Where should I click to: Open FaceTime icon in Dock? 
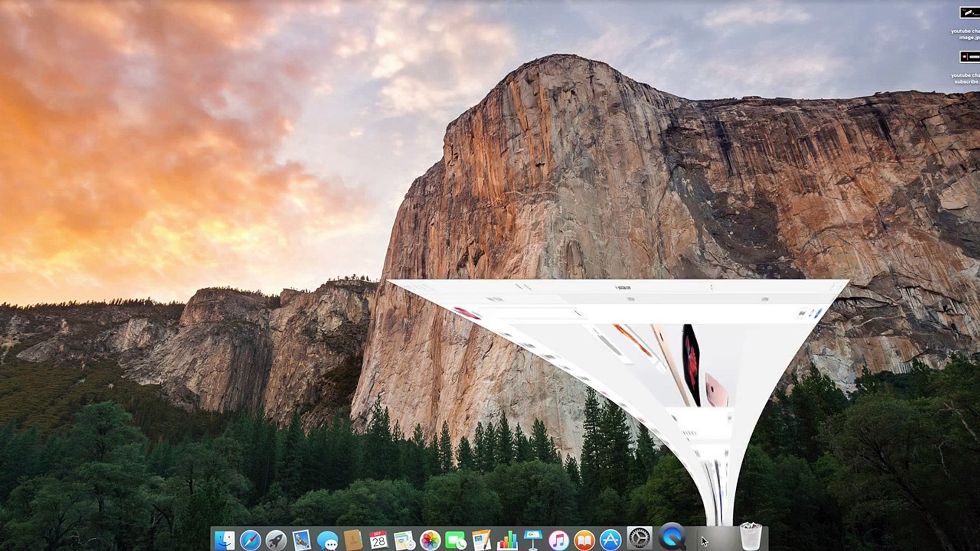coord(455,540)
